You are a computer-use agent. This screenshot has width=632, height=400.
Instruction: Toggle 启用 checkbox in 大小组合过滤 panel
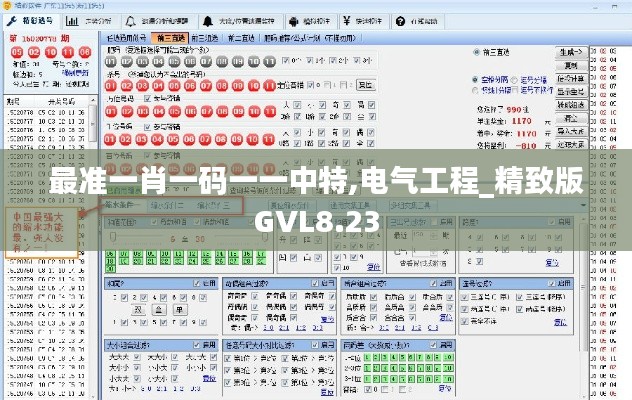coord(196,344)
